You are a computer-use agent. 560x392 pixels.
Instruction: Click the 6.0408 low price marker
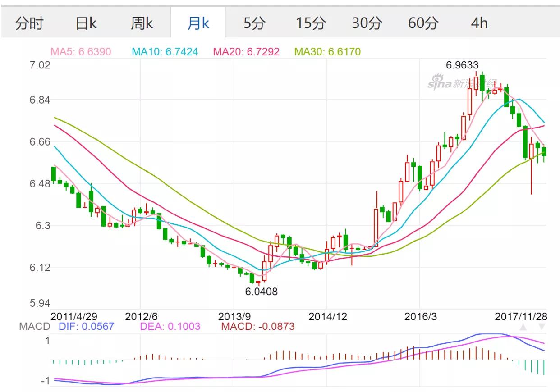click(262, 292)
